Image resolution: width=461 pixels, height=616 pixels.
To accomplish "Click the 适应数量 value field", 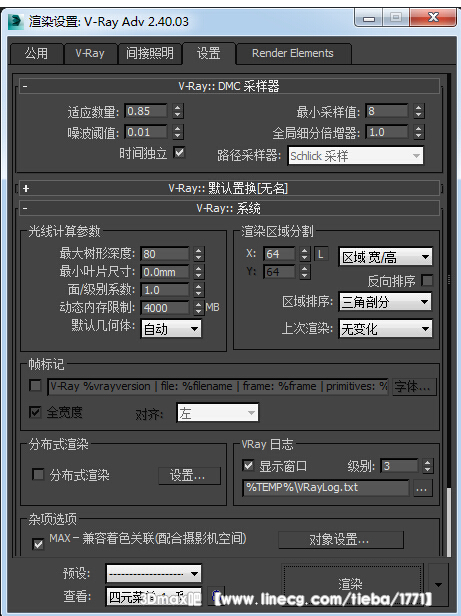I will coord(146,111).
